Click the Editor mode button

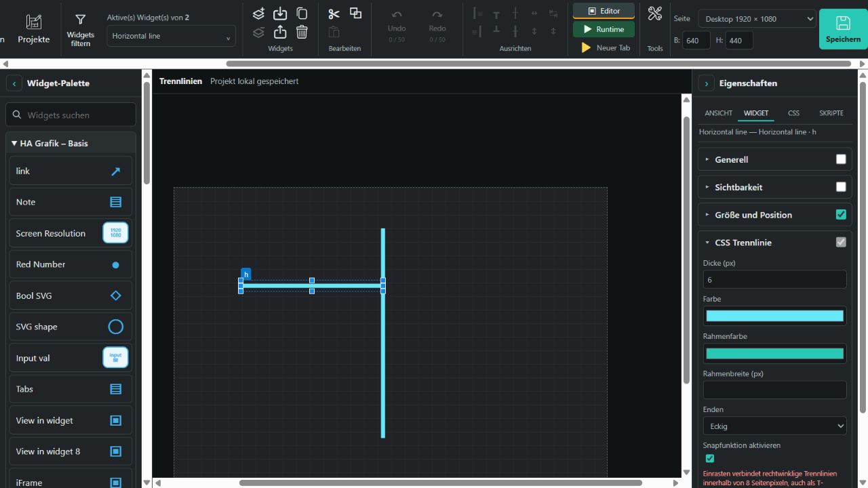click(x=604, y=11)
